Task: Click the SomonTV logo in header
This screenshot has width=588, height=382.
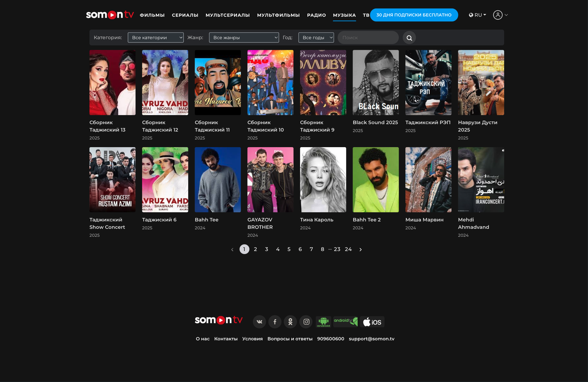Action: (x=110, y=15)
